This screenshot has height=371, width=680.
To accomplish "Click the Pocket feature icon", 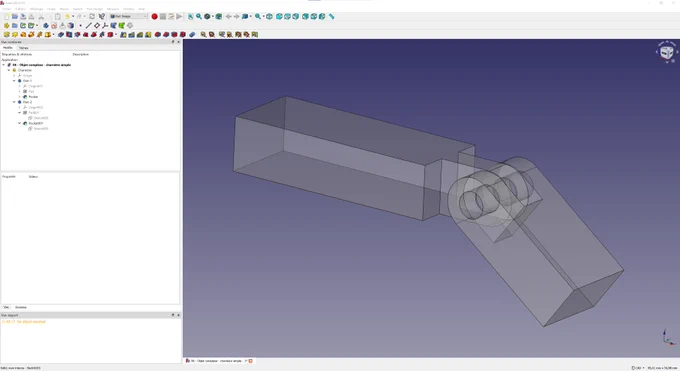I will point(61,35).
